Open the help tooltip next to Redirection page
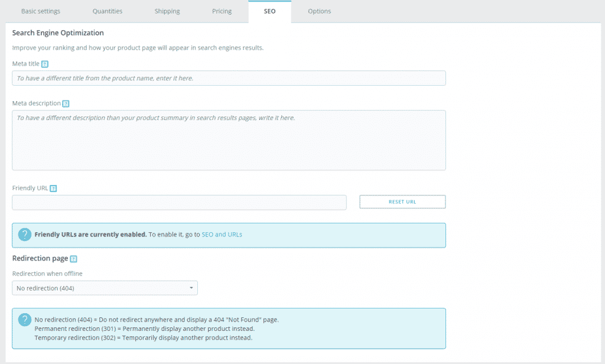Viewport: 605px width, 364px height. tap(73, 258)
